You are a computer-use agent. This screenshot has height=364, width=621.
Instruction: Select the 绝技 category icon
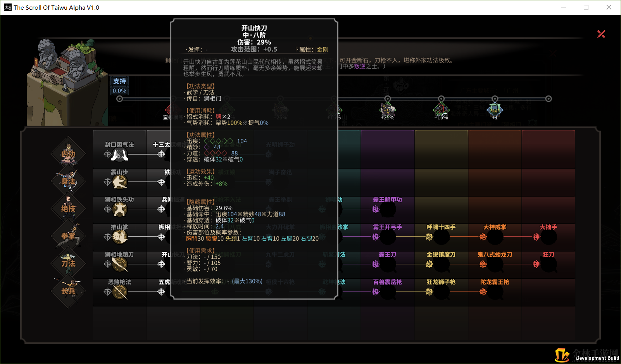[68, 209]
